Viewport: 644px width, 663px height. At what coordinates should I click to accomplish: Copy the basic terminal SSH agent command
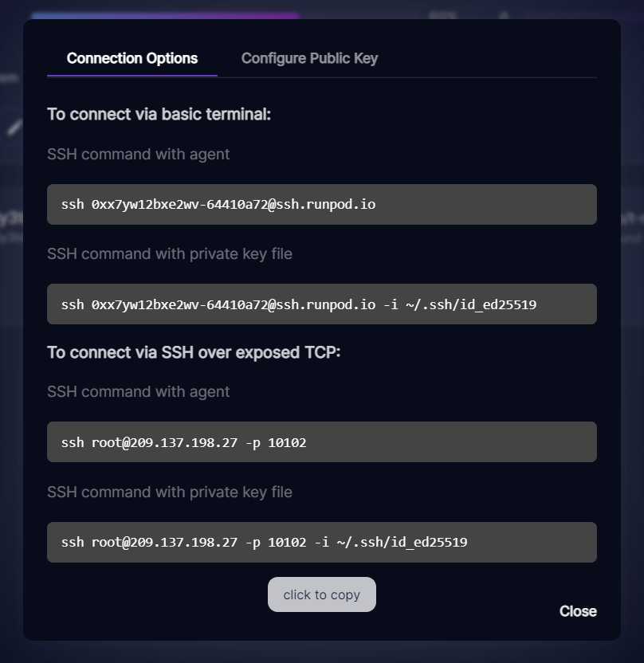(x=321, y=204)
